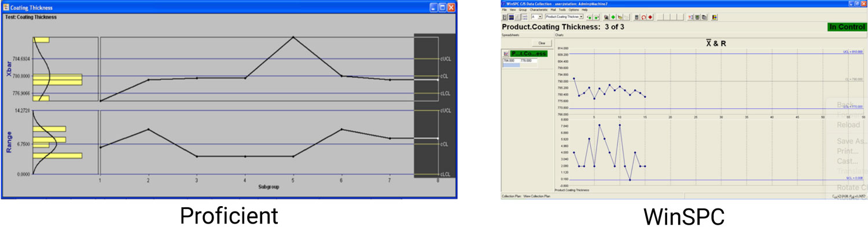Open the File menu in WinSPC

[x=504, y=10]
